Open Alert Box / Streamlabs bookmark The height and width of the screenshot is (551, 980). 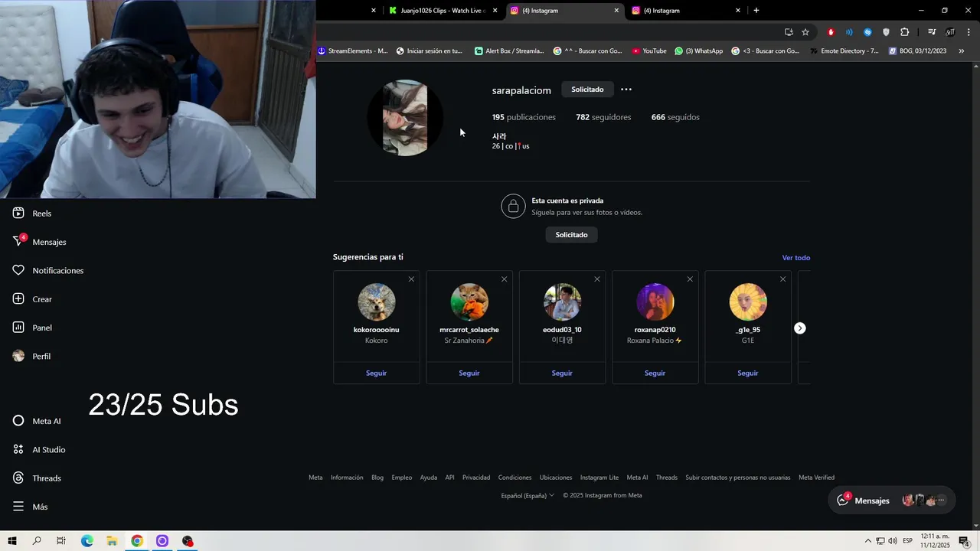point(509,51)
